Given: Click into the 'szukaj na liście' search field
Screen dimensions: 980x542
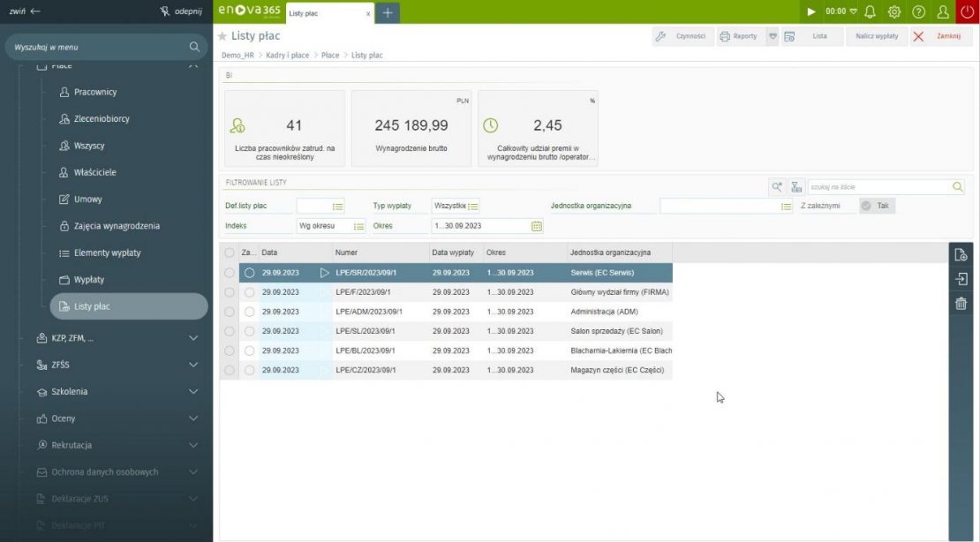Looking at the screenshot, I should tap(878, 187).
